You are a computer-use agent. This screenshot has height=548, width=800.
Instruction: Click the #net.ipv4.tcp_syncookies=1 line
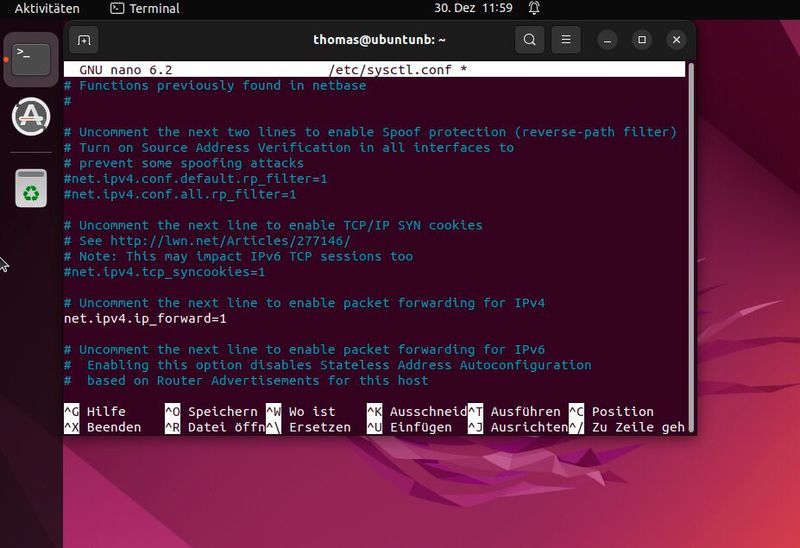coord(164,272)
